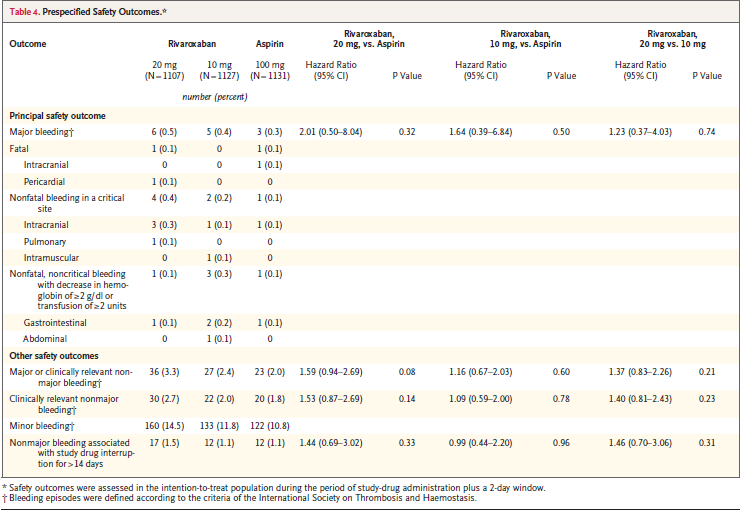Click the 'number (percent)' subheading
Viewport: 753px width, 516px height.
[x=215, y=97]
